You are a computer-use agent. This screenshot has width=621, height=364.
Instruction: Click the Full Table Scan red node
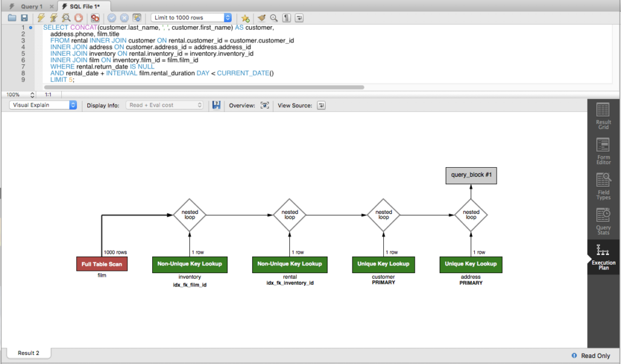tap(102, 264)
